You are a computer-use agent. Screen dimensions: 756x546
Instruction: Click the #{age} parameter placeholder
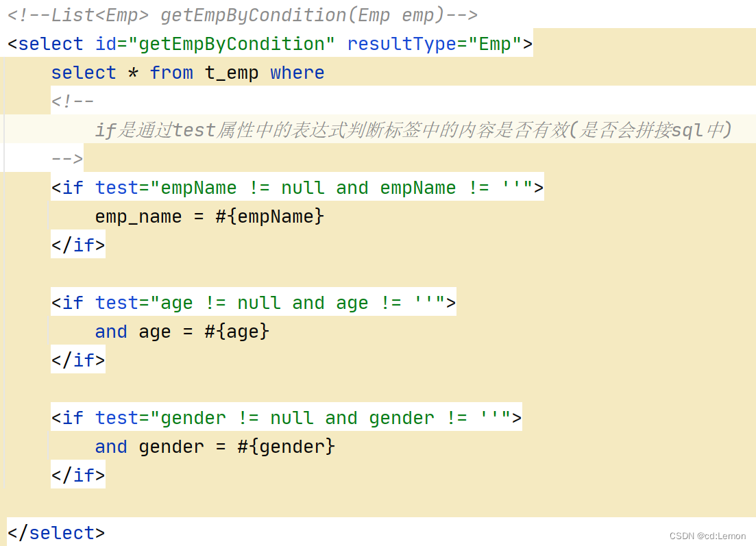pos(236,331)
